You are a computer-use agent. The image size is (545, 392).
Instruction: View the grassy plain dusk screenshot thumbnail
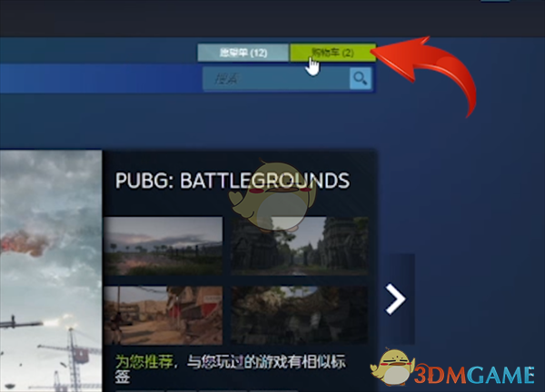point(163,246)
